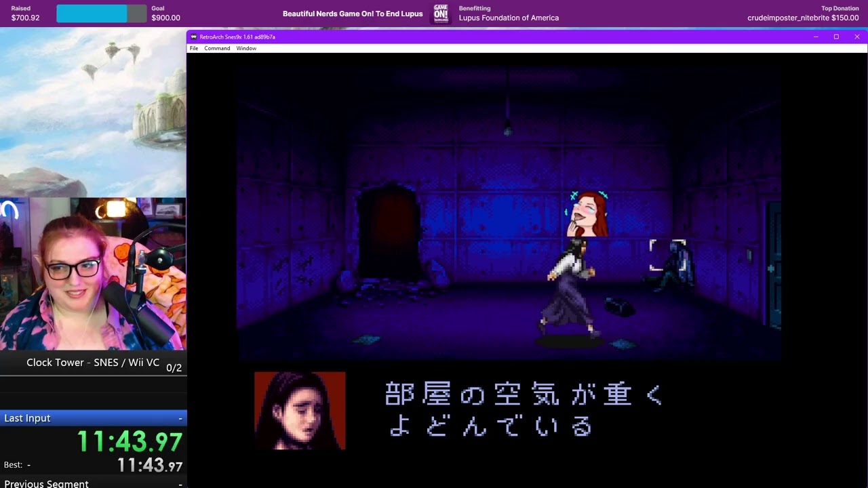Screen dimensions: 868x488
Task: Maximize the RetroArch window
Action: (x=836, y=37)
